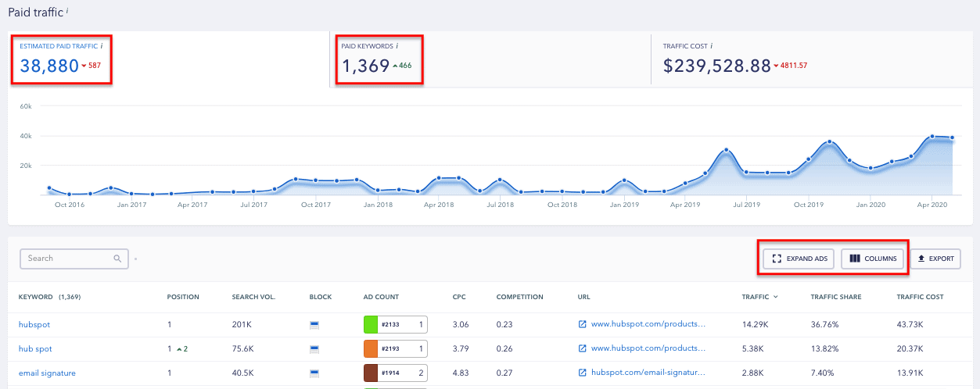Expand ads with the Expand Ads button

coord(799,259)
